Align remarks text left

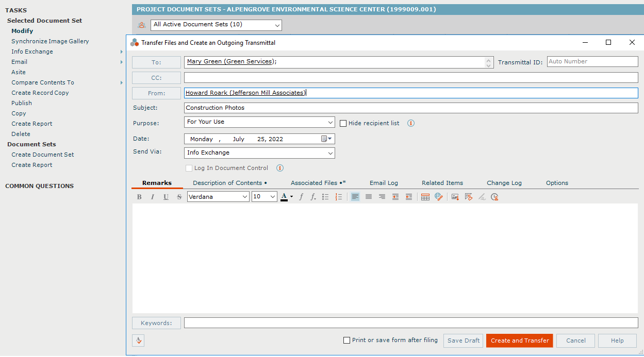click(355, 197)
